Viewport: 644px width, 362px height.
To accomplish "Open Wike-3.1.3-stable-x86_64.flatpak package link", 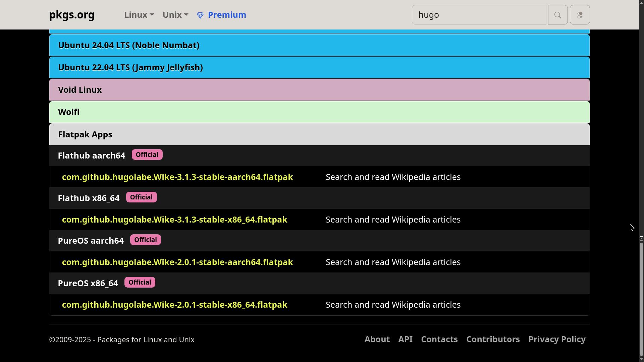I will pyautogui.click(x=174, y=220).
